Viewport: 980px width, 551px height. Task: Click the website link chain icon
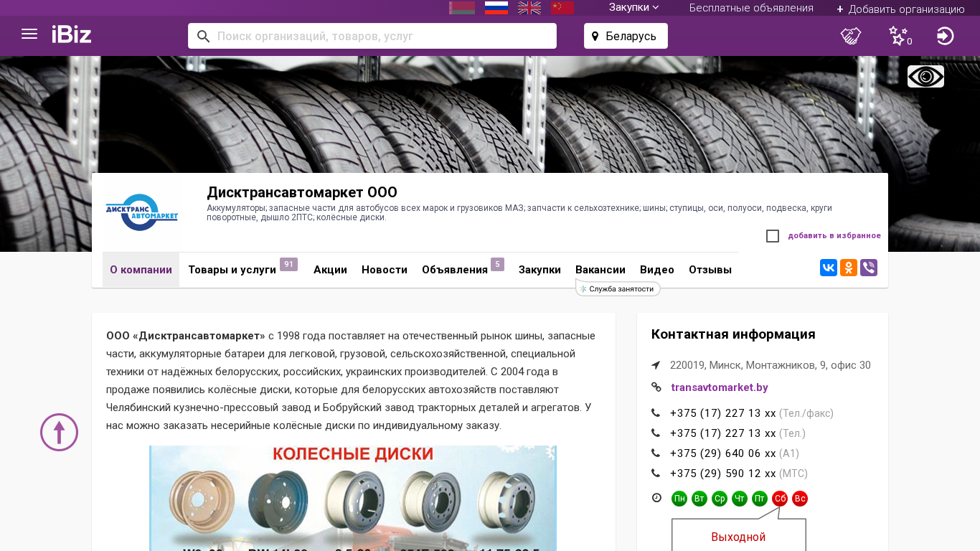pos(656,387)
